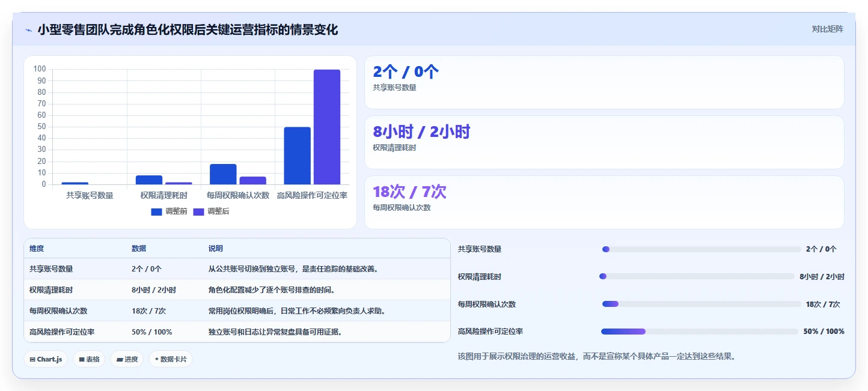
Task: Select the 8小时 / 2小时 data card
Action: coord(604,142)
